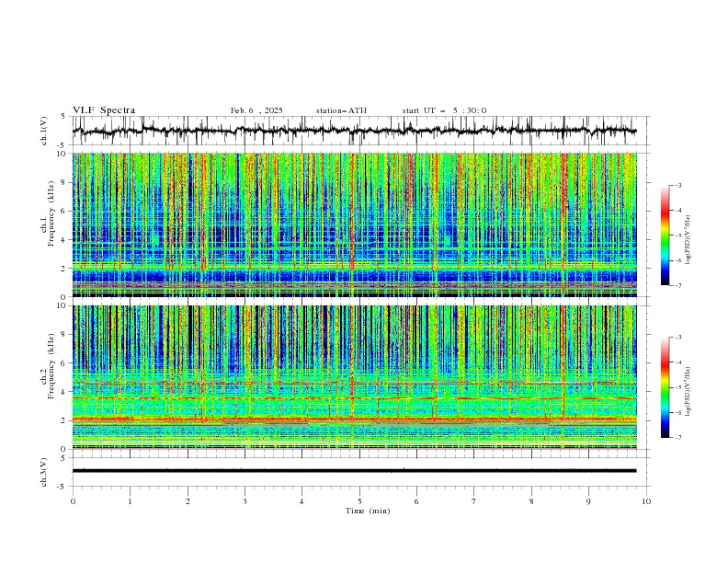728x563 pixels.
Task: Select the date text "Feb. 6 , 2025"
Action: click(256, 110)
